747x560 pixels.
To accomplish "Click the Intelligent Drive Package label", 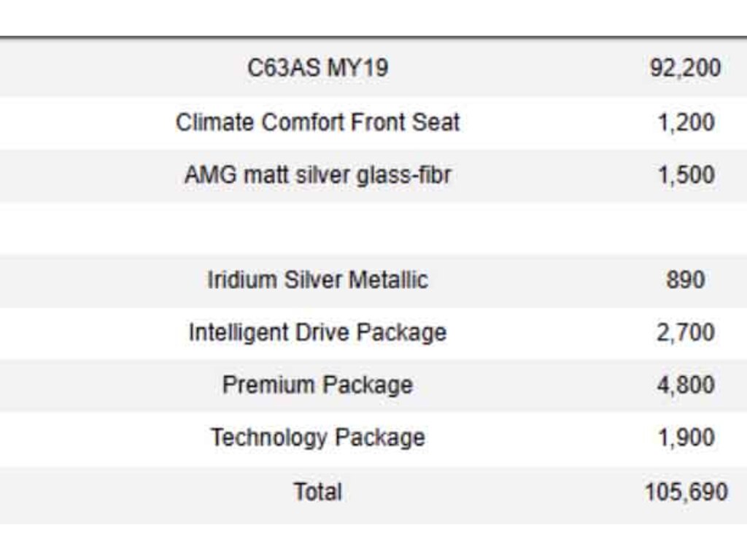I will click(317, 332).
